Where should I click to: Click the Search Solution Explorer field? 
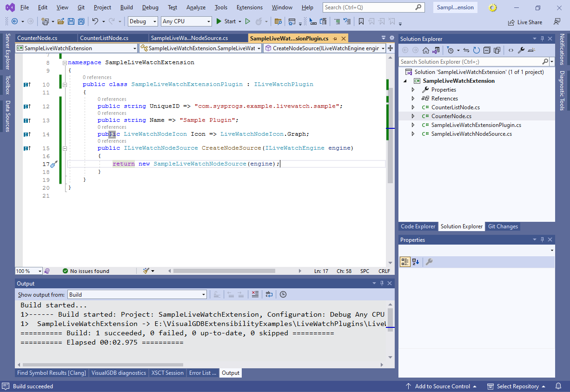tap(474, 61)
